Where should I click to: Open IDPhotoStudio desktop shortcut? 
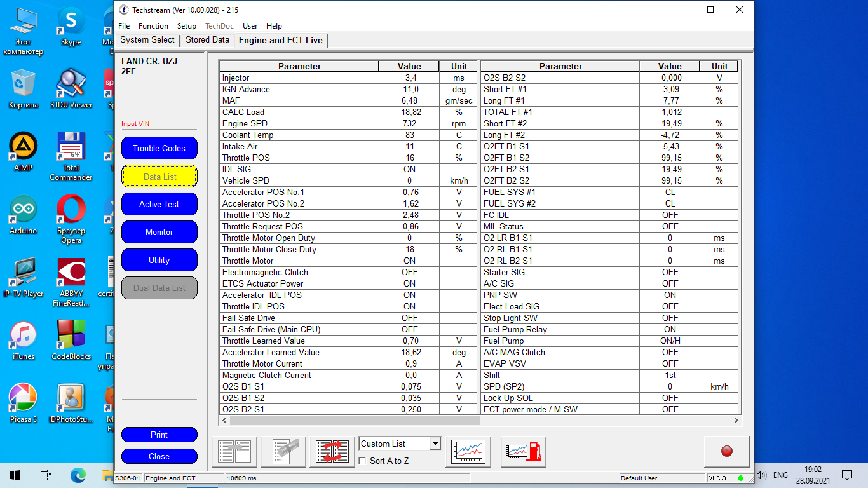71,403
